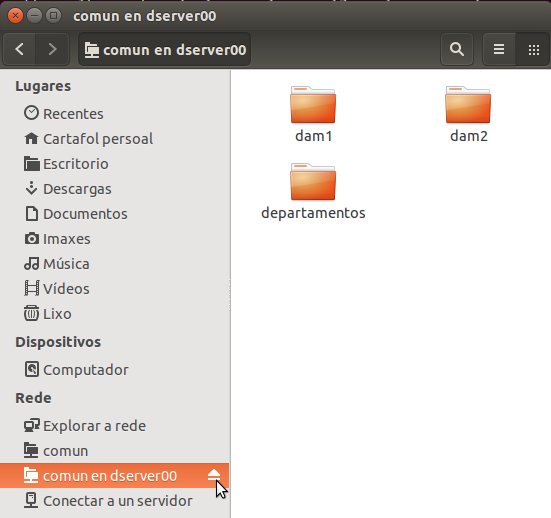Close the file manager window

point(15,16)
